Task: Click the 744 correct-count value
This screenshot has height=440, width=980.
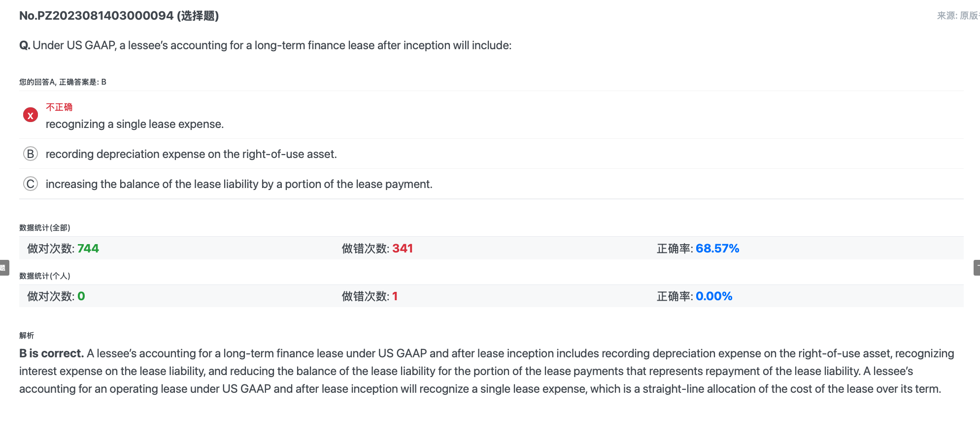Action: (88, 249)
